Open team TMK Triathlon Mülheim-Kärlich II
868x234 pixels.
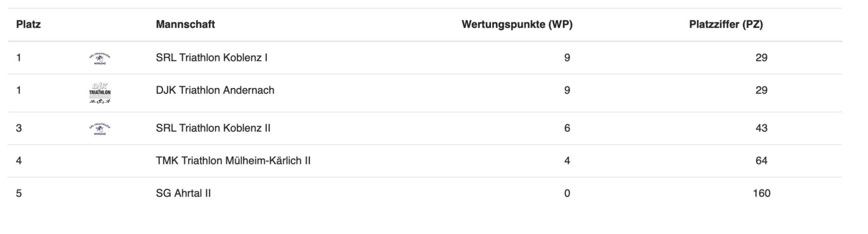(x=233, y=161)
